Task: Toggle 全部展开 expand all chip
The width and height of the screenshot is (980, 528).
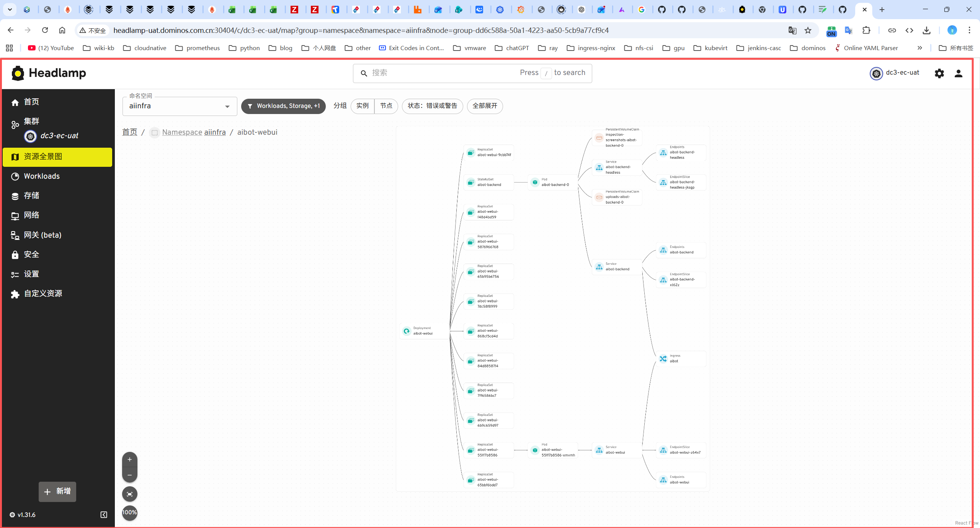Action: point(485,106)
